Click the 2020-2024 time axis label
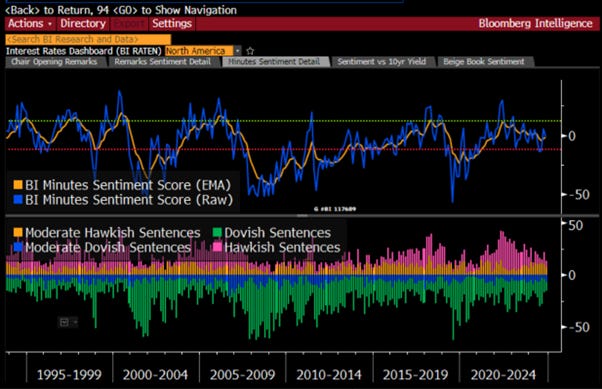The height and width of the screenshot is (389, 602). pyautogui.click(x=503, y=375)
